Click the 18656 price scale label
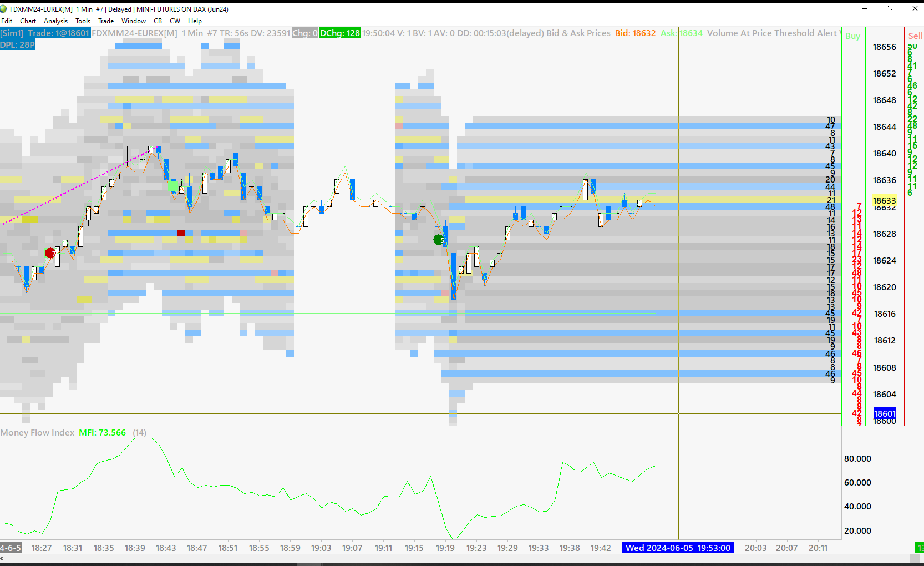 [x=885, y=47]
